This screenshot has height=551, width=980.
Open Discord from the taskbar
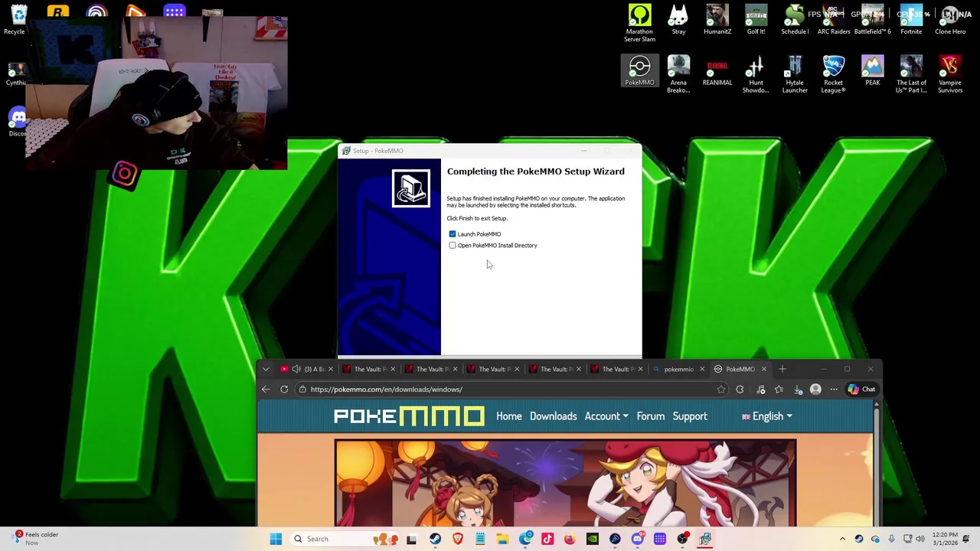[637, 539]
